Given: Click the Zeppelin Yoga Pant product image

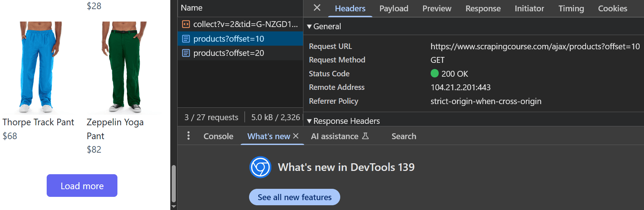Looking at the screenshot, I should 124,68.
